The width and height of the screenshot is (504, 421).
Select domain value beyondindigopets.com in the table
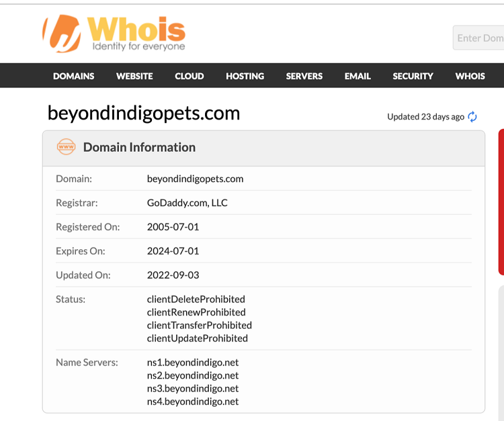[195, 179]
